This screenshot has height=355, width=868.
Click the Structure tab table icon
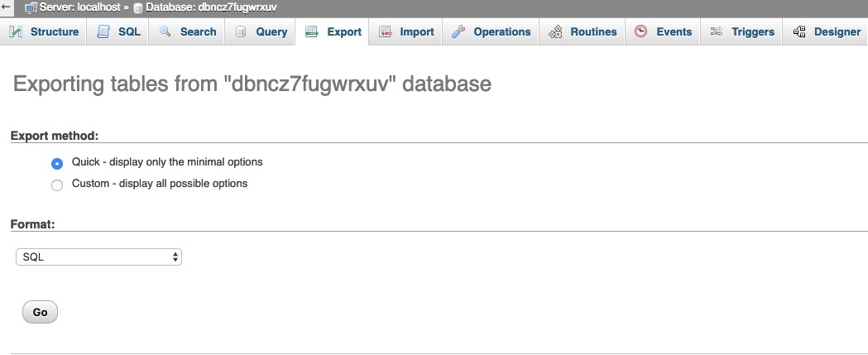click(16, 31)
